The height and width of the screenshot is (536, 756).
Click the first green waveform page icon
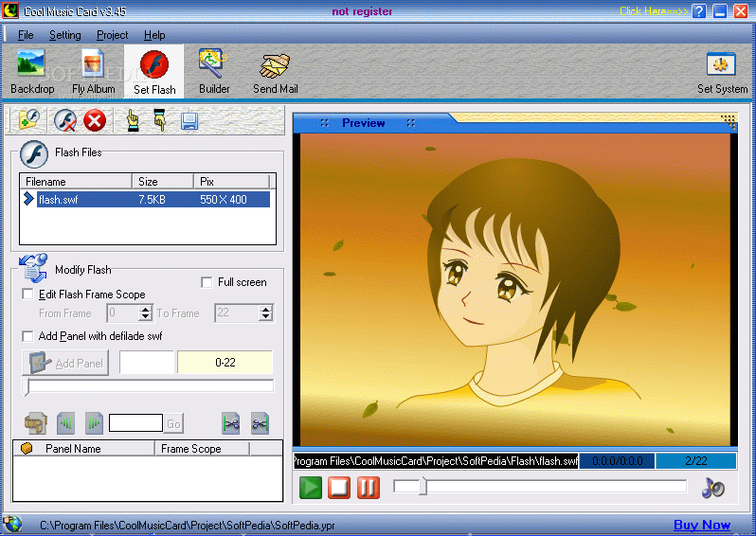(65, 423)
